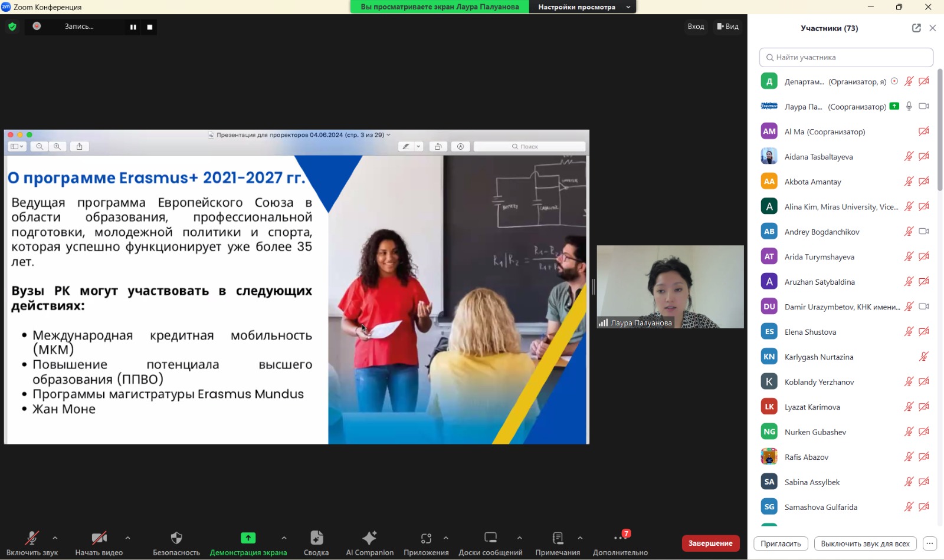The image size is (944, 560).
Task: Expand video options arrow next to Начать видео
Action: tap(127, 538)
